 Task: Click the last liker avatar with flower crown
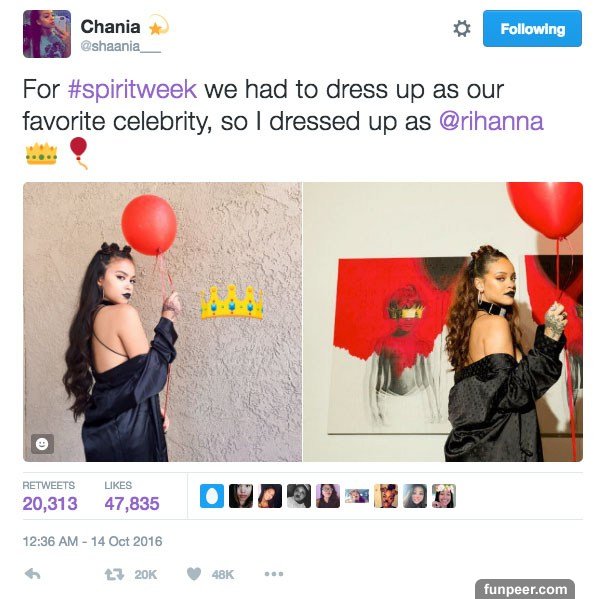click(x=444, y=496)
